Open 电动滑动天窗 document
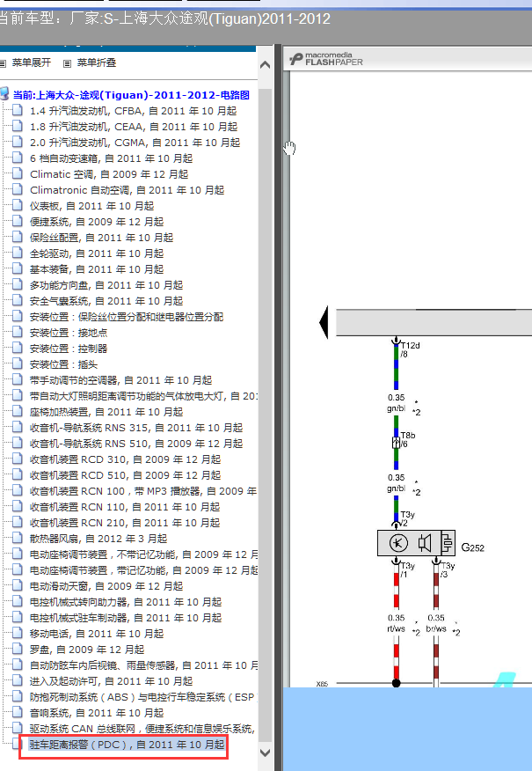This screenshot has height=771, width=532. click(x=106, y=586)
